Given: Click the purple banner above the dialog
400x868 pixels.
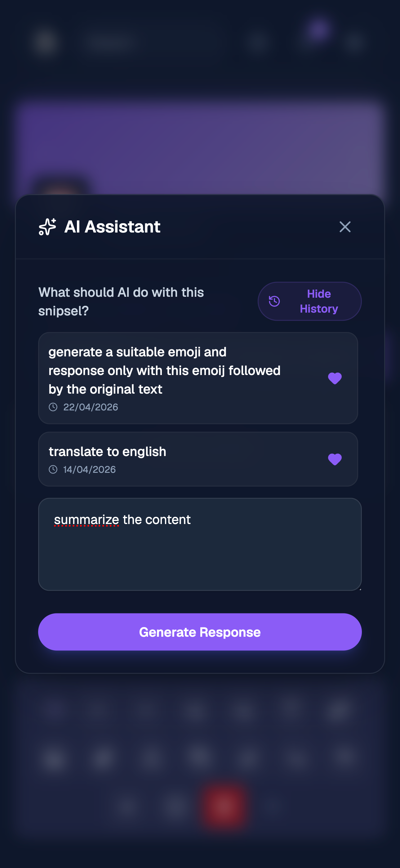Looking at the screenshot, I should click(200, 142).
